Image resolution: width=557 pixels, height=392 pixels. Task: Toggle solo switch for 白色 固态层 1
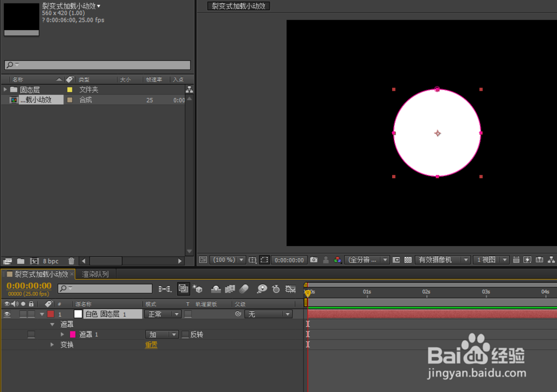[23, 314]
